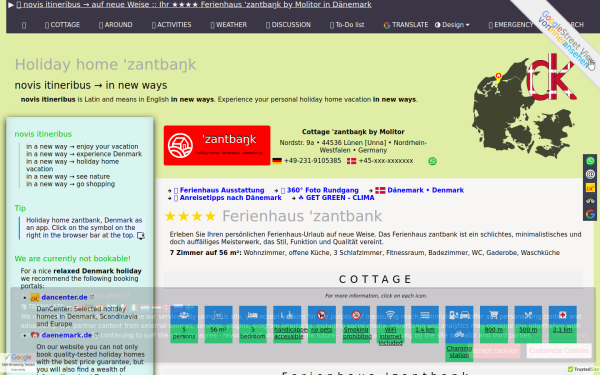
Task: Click the 'Cottage 'zantbaŋk by Molitor' title
Action: click(353, 132)
